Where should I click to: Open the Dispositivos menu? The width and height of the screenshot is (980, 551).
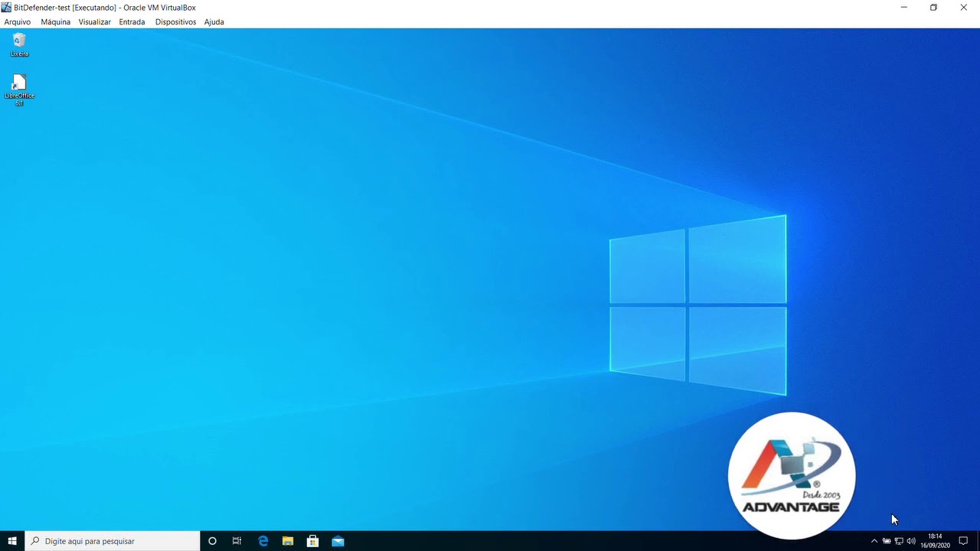click(x=175, y=22)
